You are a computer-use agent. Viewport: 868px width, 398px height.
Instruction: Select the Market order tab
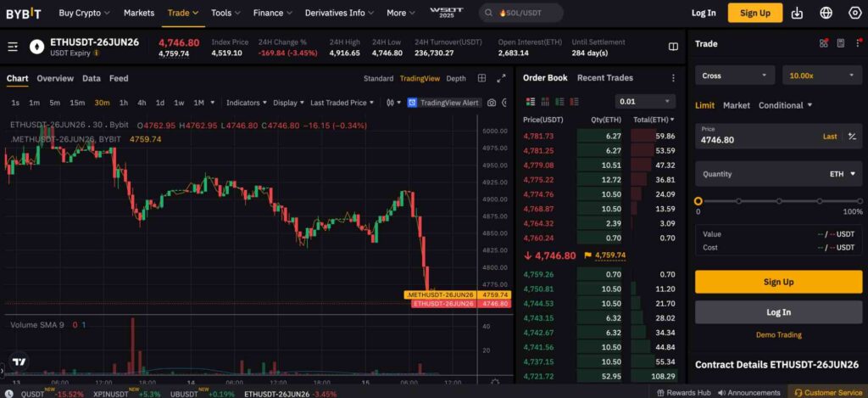(737, 105)
